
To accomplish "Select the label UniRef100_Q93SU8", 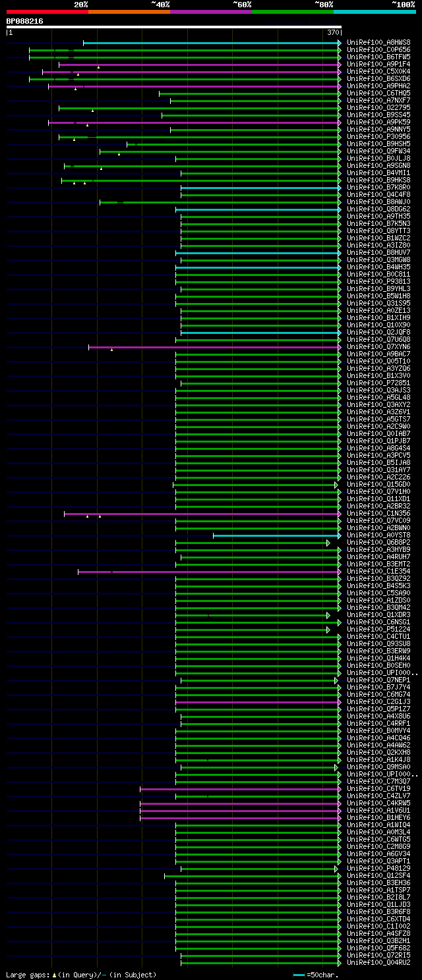I will (378, 644).
